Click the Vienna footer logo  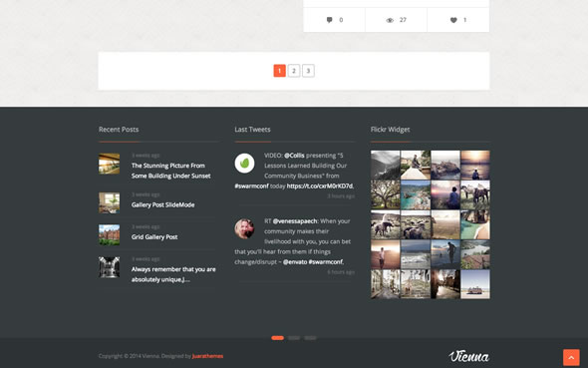(x=468, y=356)
